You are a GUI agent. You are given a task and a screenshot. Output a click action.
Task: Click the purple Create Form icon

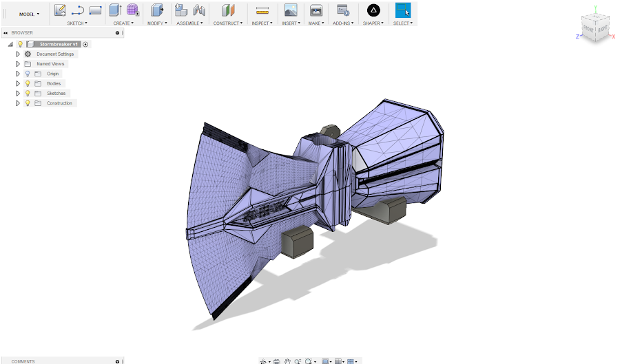click(133, 10)
